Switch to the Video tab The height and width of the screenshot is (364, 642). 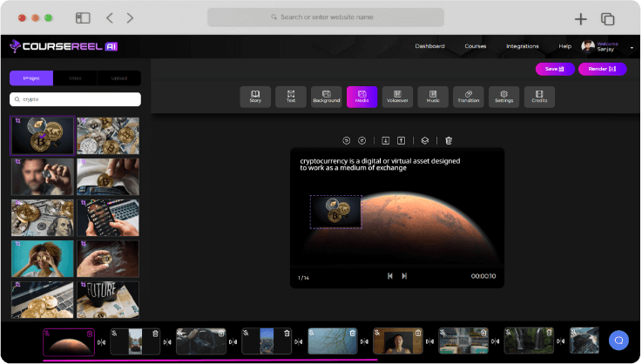(x=75, y=78)
